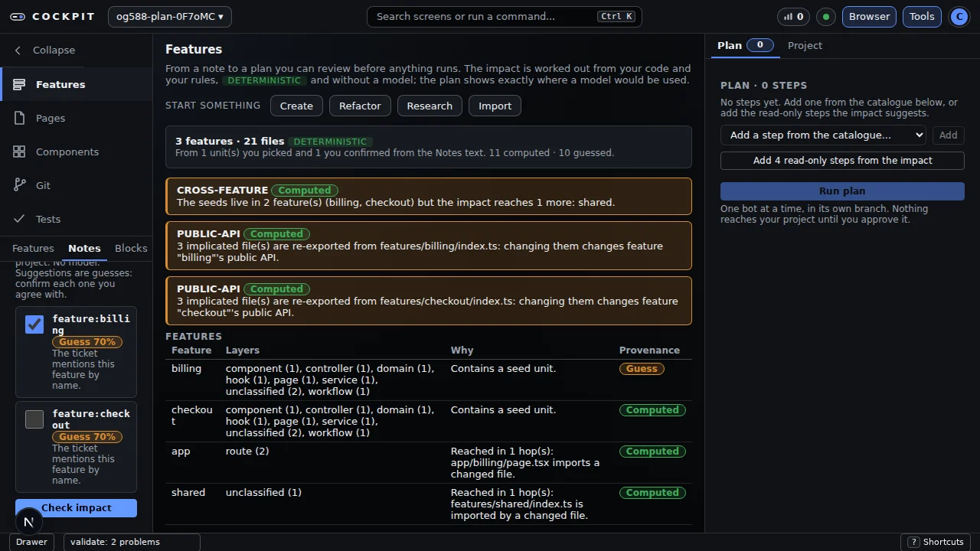980x551 pixels.
Task: Open the og588-plan-0F7oMC project dropdown
Action: click(x=170, y=16)
